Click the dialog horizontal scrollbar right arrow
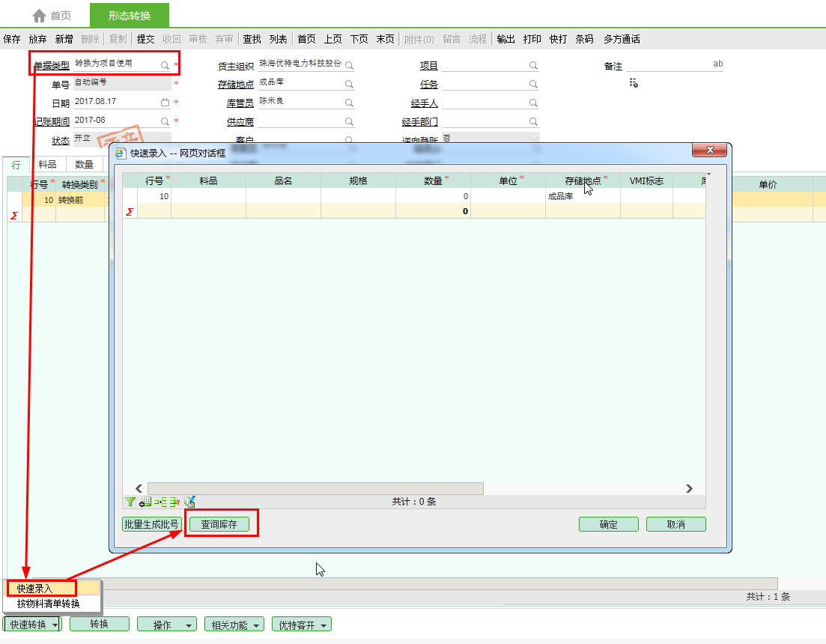This screenshot has height=644, width=826. click(x=689, y=488)
